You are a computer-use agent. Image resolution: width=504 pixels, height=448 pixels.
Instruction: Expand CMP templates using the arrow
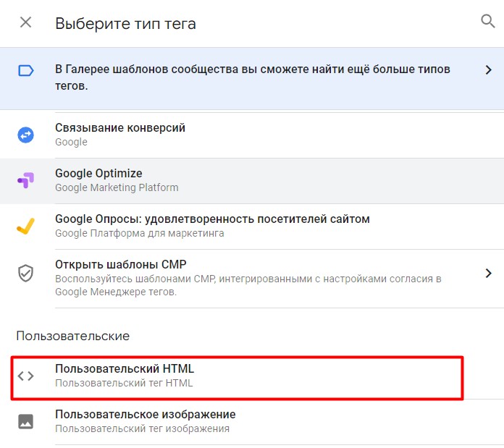coord(488,273)
